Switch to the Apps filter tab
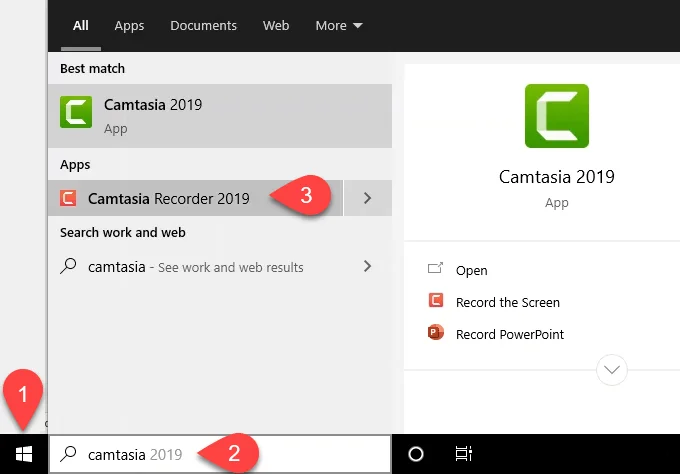Image resolution: width=680 pixels, height=474 pixels. [x=129, y=25]
